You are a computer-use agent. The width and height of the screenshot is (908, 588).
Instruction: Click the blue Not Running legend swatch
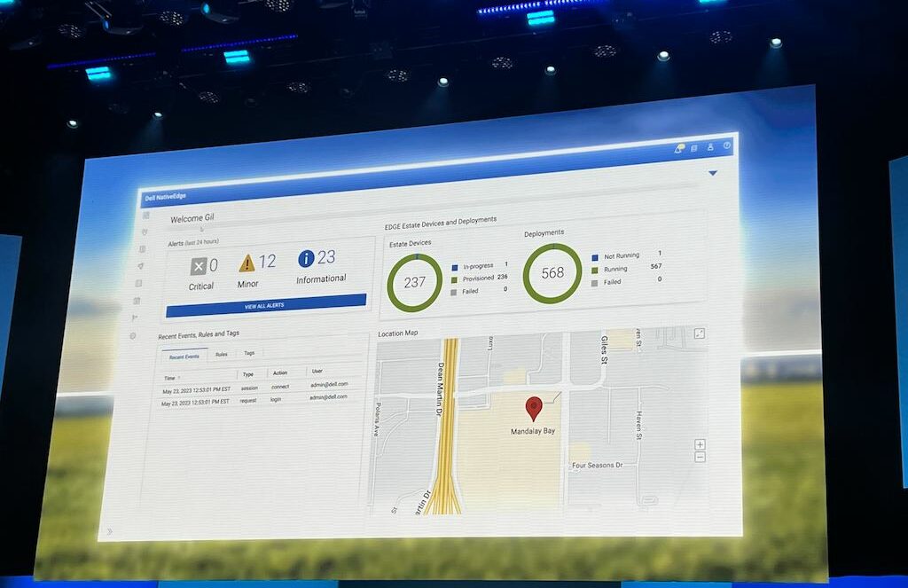(595, 257)
